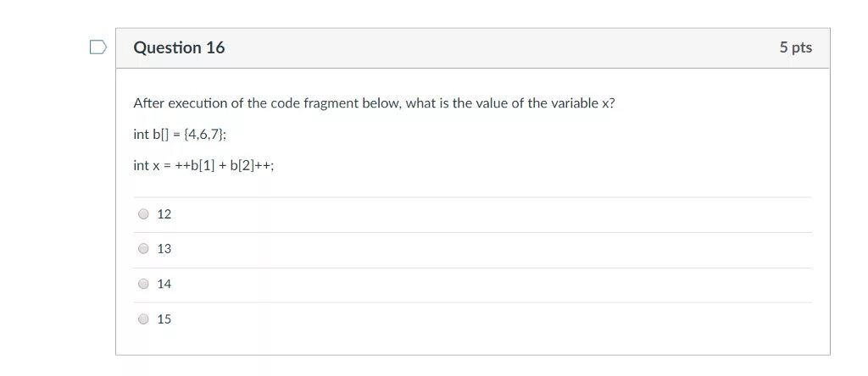The width and height of the screenshot is (868, 376).
Task: Flag Question 16 for review
Action: click(x=98, y=47)
